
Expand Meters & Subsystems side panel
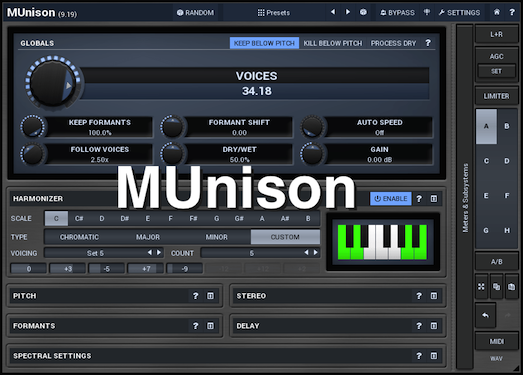(x=465, y=198)
